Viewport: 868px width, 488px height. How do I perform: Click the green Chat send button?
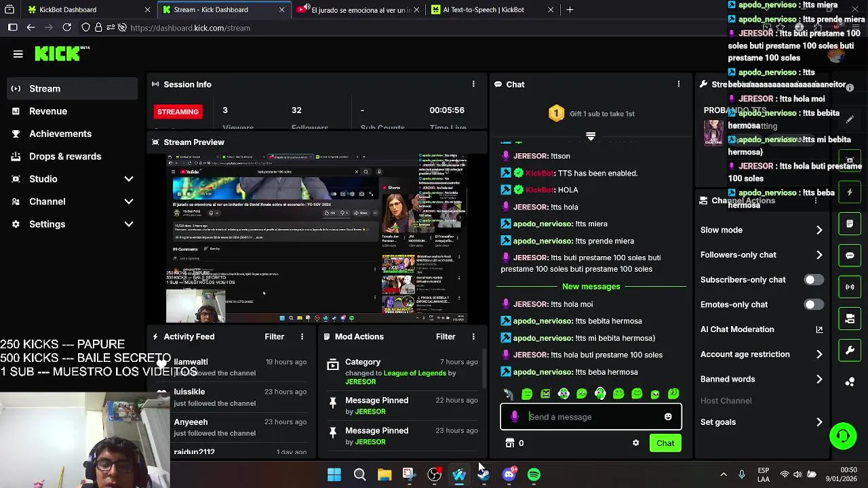[665, 443]
